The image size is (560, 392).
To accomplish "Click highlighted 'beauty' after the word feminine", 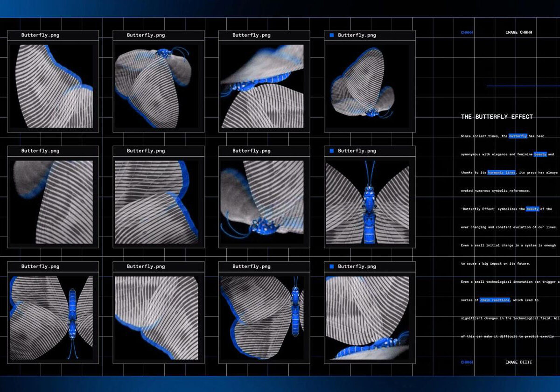I will pyautogui.click(x=540, y=154).
